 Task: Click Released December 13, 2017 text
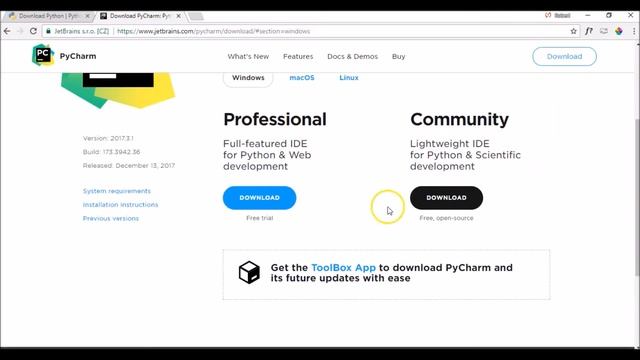tap(129, 165)
